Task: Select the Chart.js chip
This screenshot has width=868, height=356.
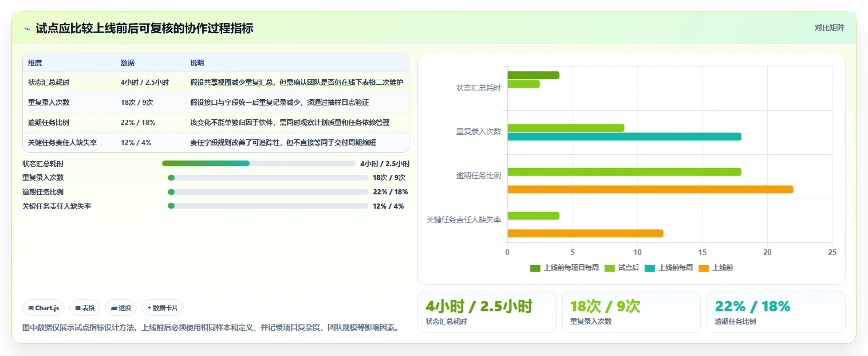Action: [x=44, y=308]
